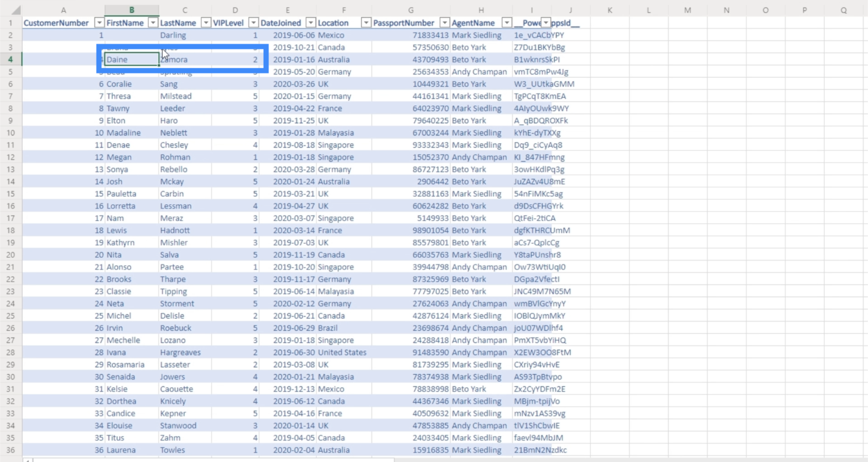Select the cell containing Kepner

coord(185,413)
